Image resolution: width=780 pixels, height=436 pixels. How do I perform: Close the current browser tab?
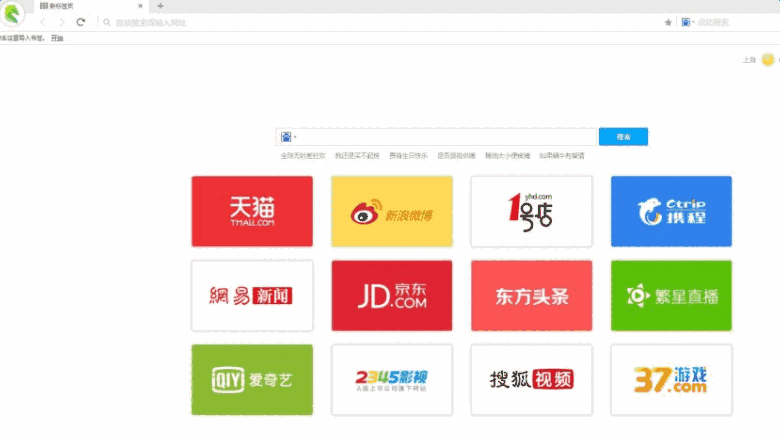tap(140, 6)
